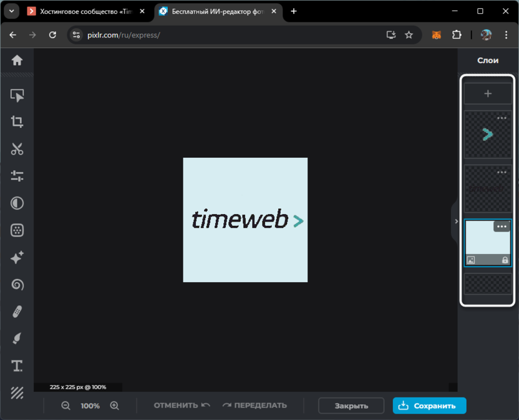Open the Cutout scissors tool
The width and height of the screenshot is (519, 420).
(x=17, y=149)
